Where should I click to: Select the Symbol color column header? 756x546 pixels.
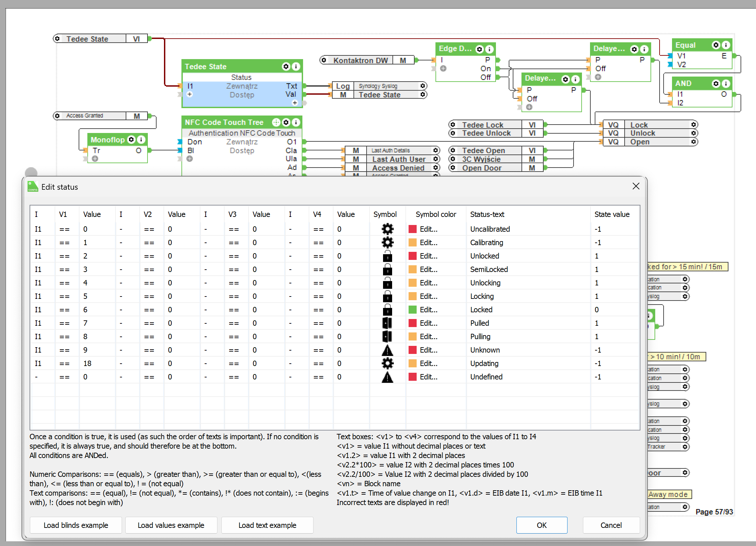[x=436, y=214]
